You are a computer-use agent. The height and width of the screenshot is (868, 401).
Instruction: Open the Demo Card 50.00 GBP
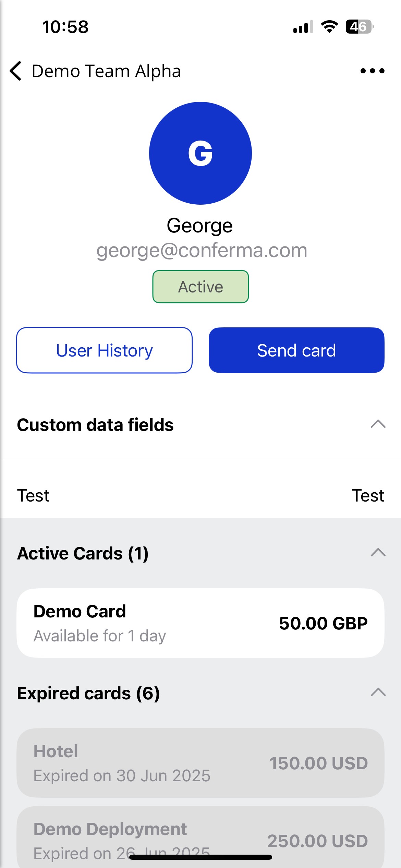click(200, 623)
